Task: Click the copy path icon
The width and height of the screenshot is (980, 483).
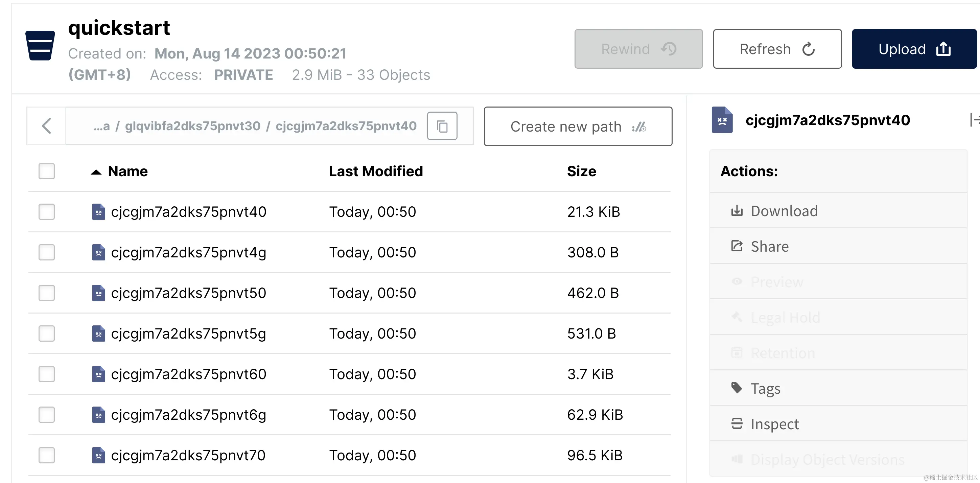Action: (x=442, y=126)
